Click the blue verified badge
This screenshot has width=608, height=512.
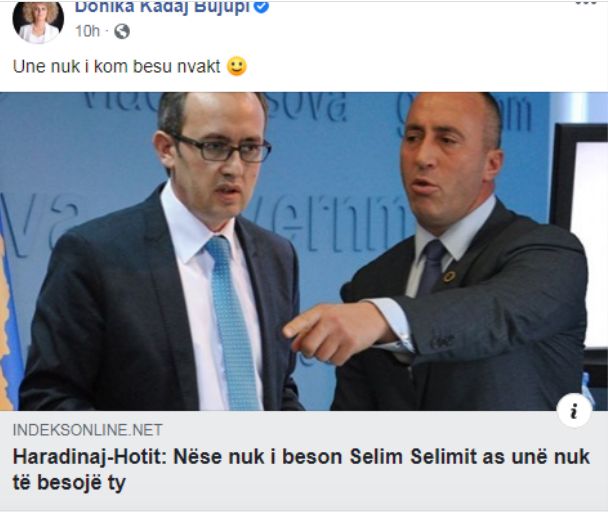click(x=261, y=7)
